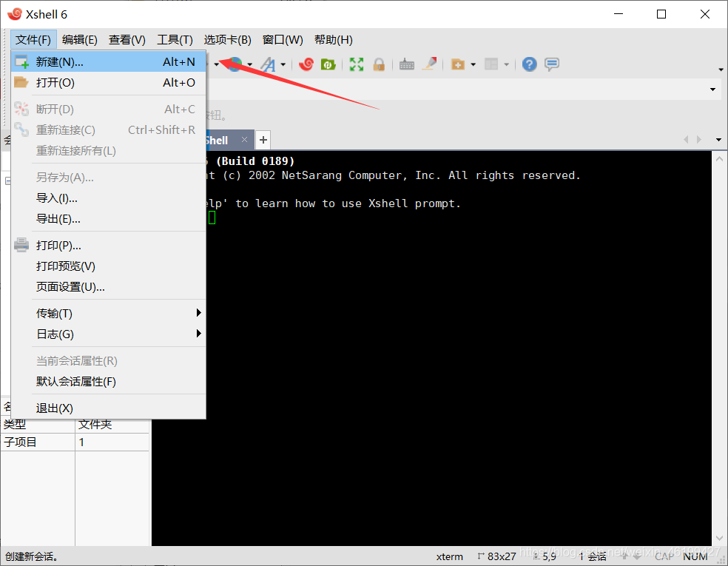The width and height of the screenshot is (728, 566).
Task: Open the 窗口(W) menu
Action: (x=283, y=40)
